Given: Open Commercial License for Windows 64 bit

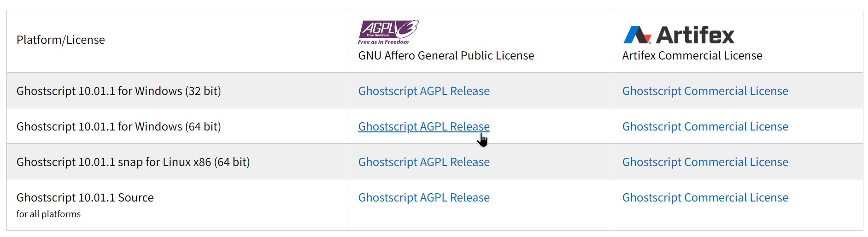Looking at the screenshot, I should (x=705, y=126).
